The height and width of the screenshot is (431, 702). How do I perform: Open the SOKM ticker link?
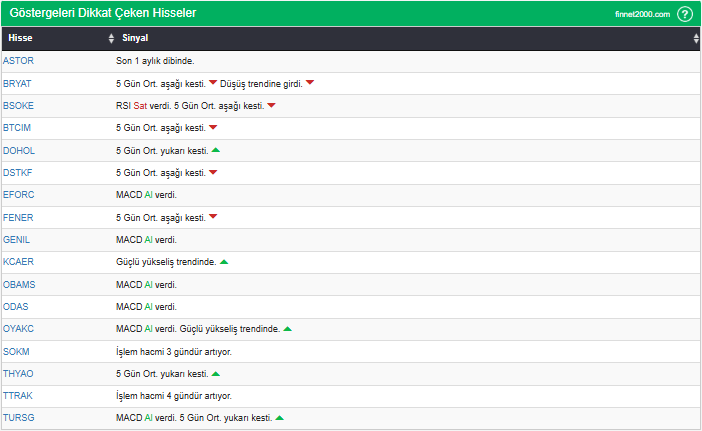[17, 351]
